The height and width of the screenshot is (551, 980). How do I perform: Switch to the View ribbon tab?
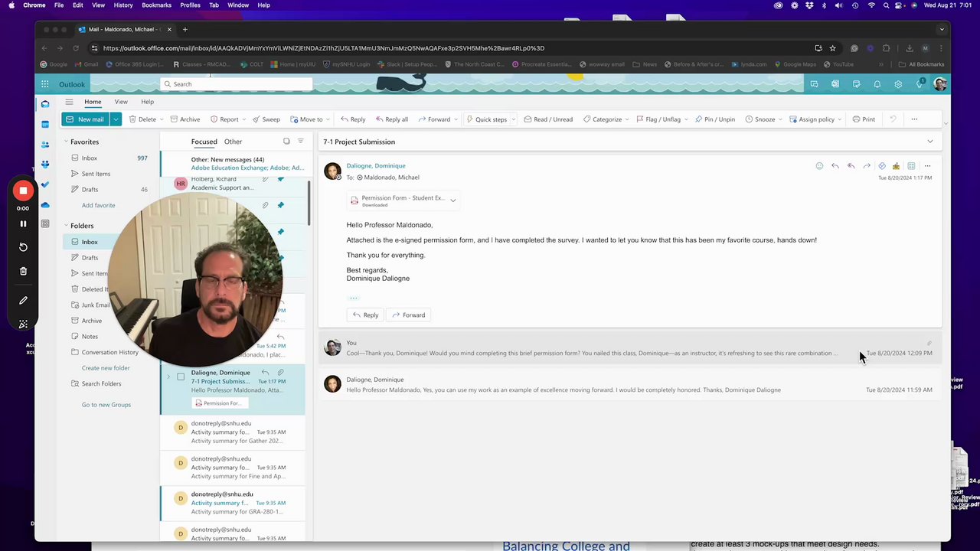(x=121, y=102)
